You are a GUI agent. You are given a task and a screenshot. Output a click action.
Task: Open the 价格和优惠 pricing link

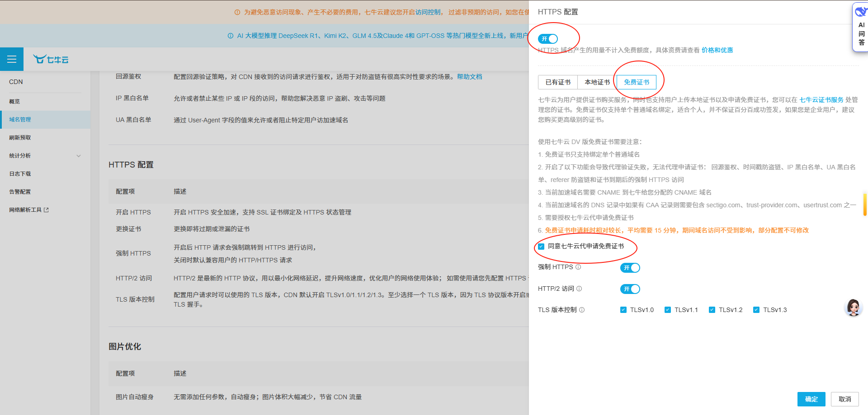pyautogui.click(x=717, y=50)
